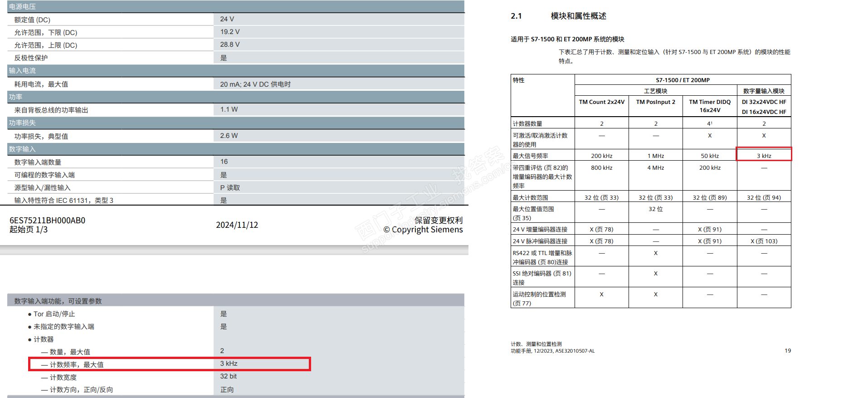
Task: Click the "P 读取" value
Action: (230, 188)
